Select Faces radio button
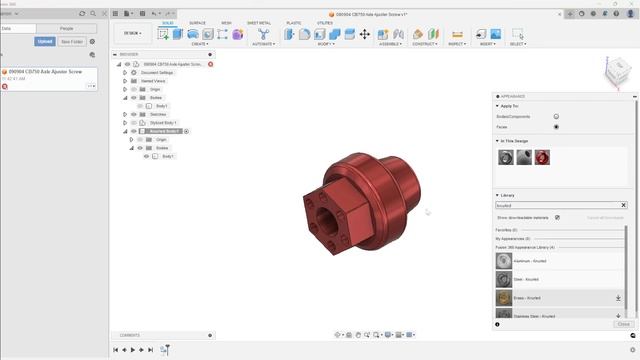The height and width of the screenshot is (360, 640). [x=556, y=127]
